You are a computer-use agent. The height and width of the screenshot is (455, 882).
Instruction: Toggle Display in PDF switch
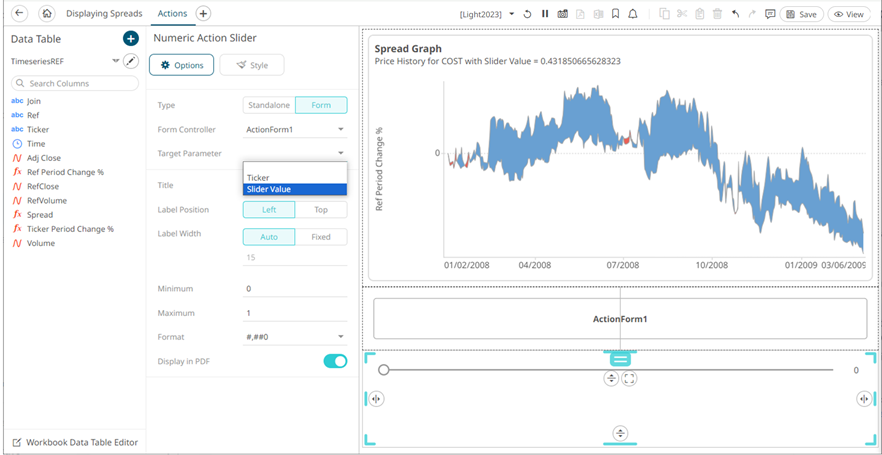[335, 361]
